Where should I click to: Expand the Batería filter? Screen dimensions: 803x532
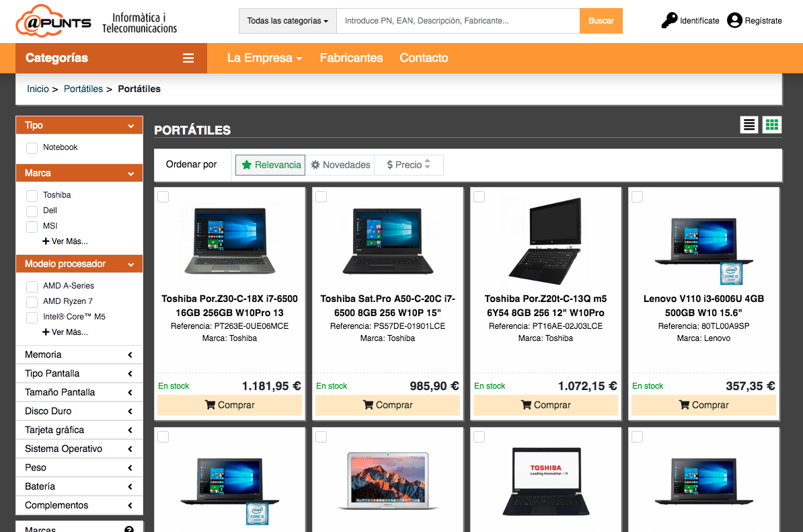[79, 486]
